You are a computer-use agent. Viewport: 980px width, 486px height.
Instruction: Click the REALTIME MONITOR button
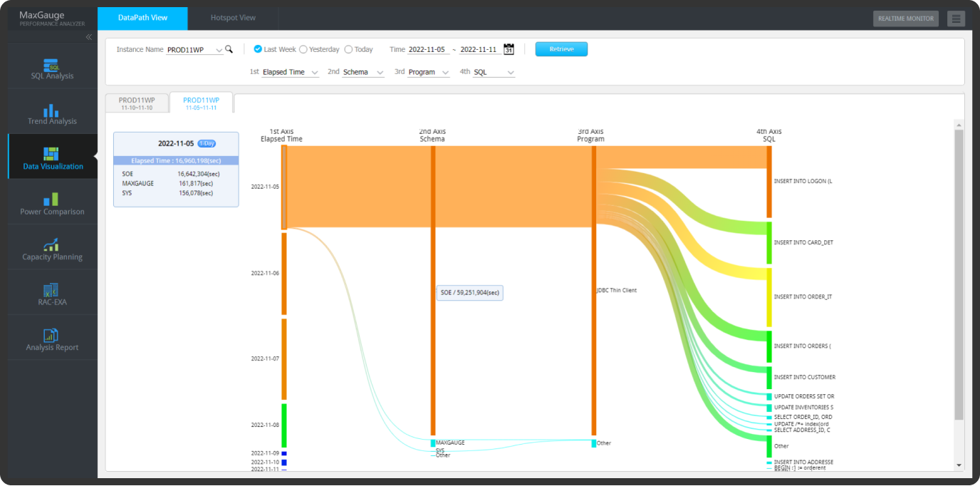[905, 19]
